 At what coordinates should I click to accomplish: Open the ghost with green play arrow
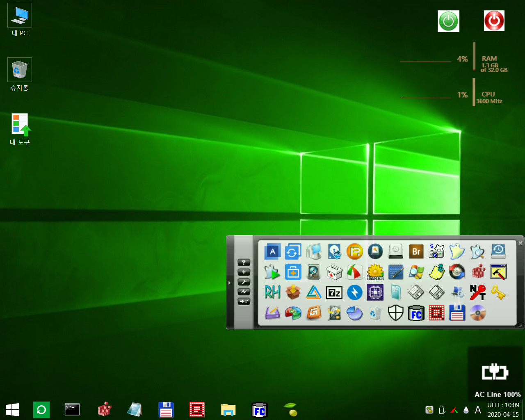(272, 272)
